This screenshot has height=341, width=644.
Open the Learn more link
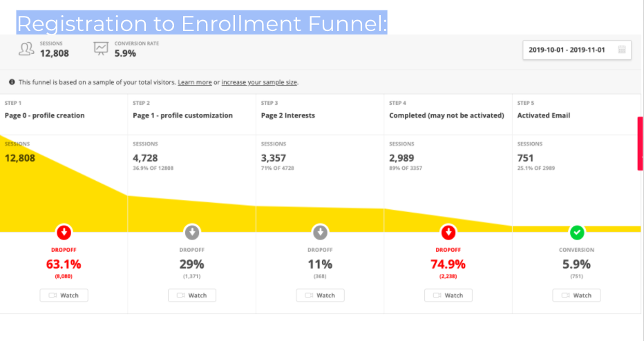coord(195,82)
